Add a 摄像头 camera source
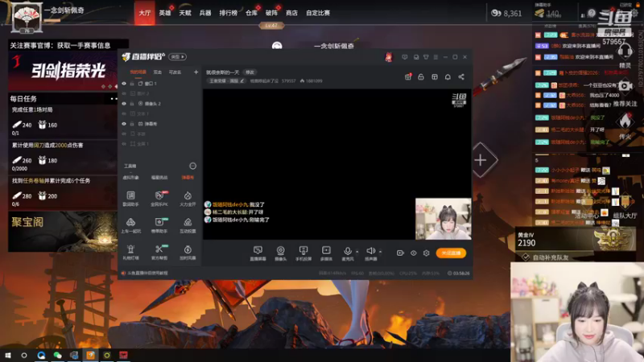This screenshot has width=644, height=362. tap(280, 253)
